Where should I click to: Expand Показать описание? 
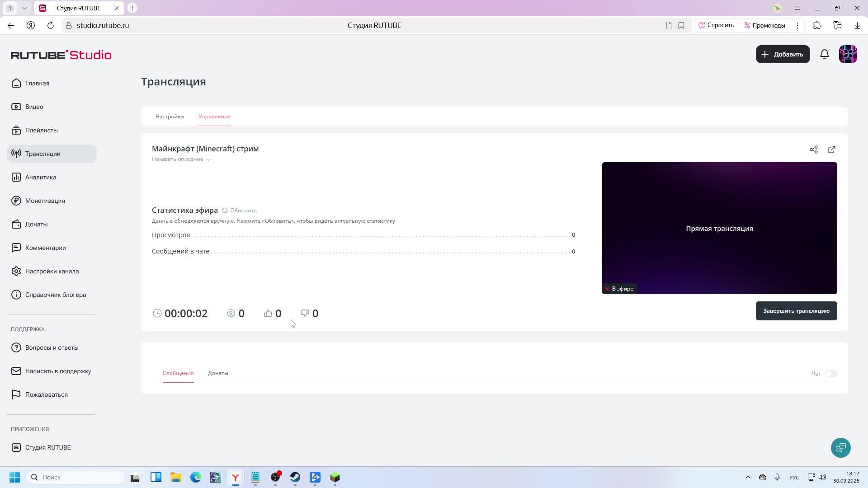[181, 159]
